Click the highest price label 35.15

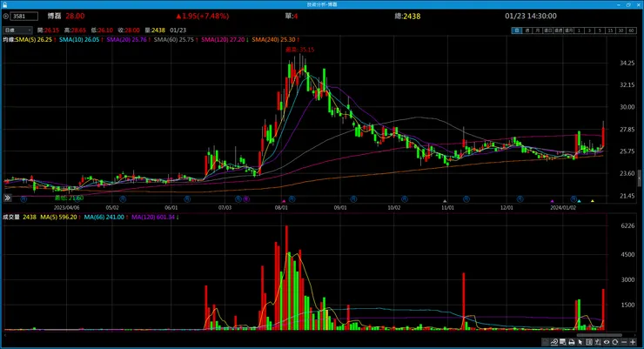click(x=300, y=50)
